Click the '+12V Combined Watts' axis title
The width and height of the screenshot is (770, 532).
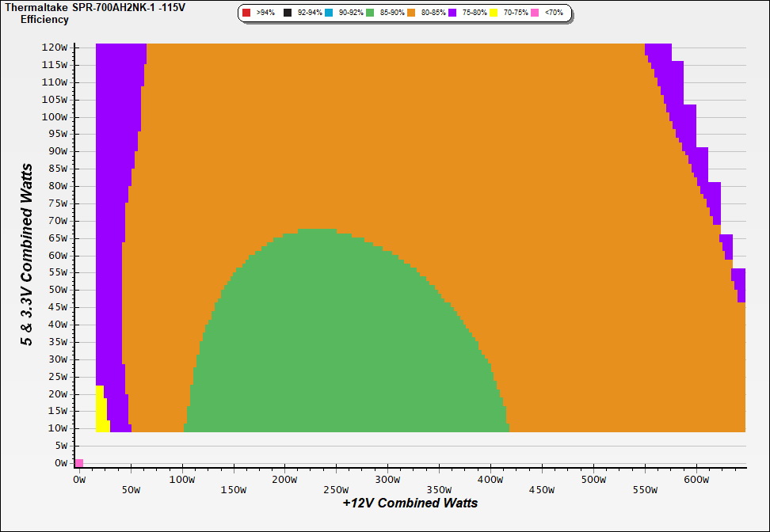410,503
